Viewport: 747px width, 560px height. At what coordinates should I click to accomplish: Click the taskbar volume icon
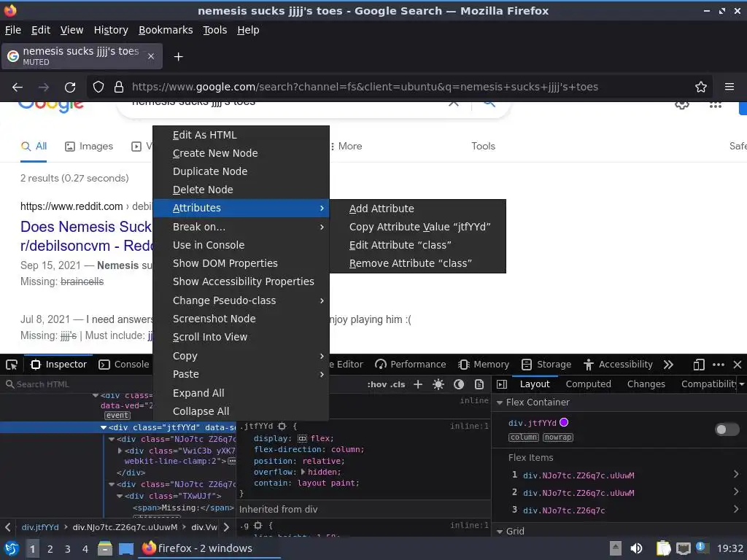(x=636, y=548)
